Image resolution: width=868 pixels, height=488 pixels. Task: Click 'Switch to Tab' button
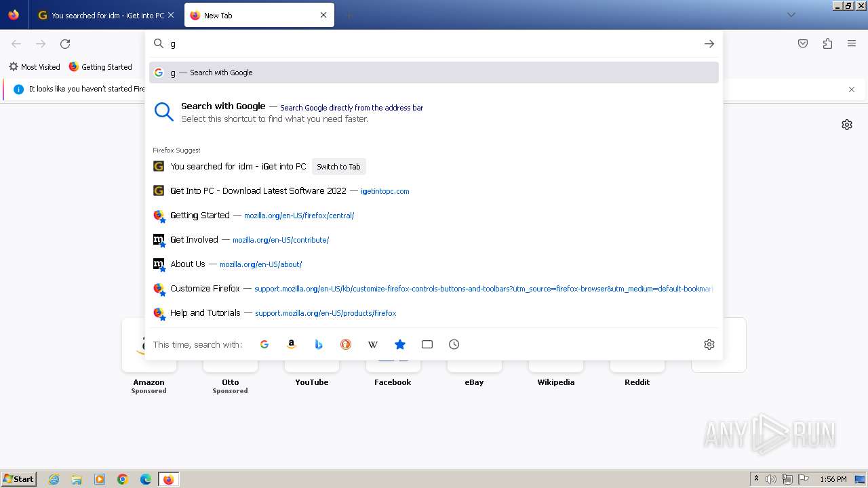tap(338, 167)
